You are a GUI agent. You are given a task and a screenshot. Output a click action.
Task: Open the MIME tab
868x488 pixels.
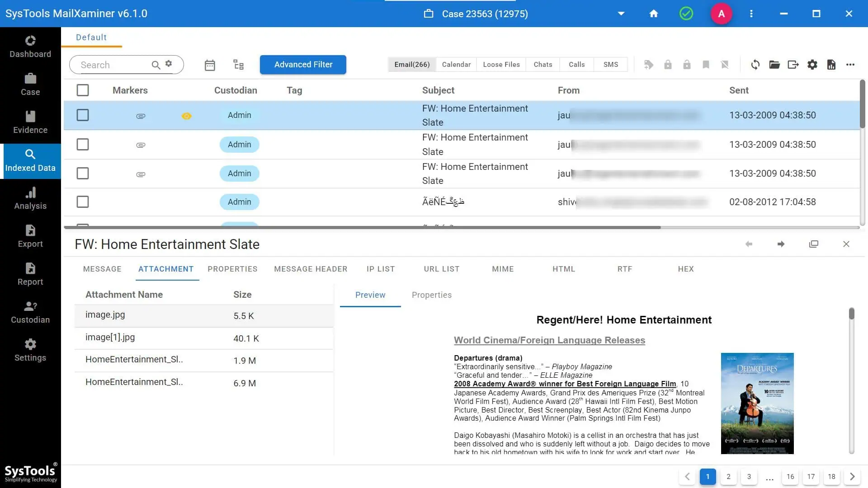(503, 269)
